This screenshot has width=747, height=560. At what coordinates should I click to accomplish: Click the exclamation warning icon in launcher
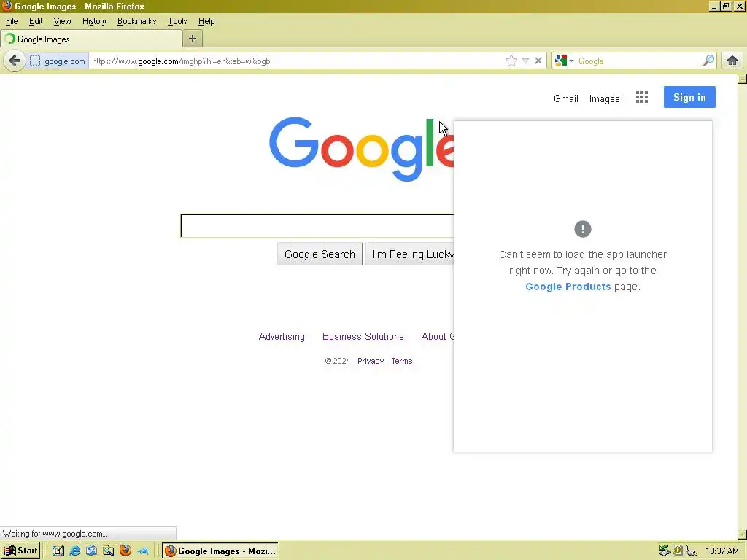point(583,228)
